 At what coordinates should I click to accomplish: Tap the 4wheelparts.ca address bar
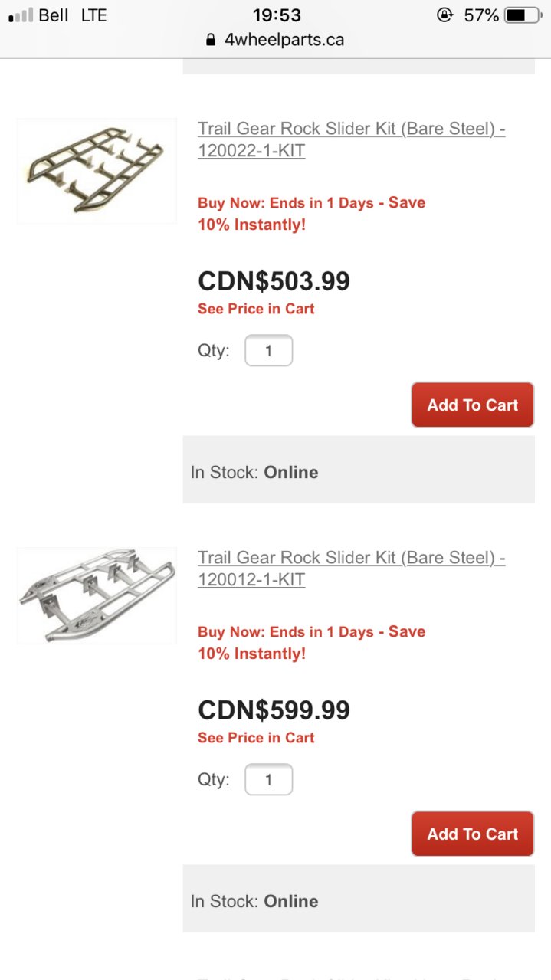[276, 40]
